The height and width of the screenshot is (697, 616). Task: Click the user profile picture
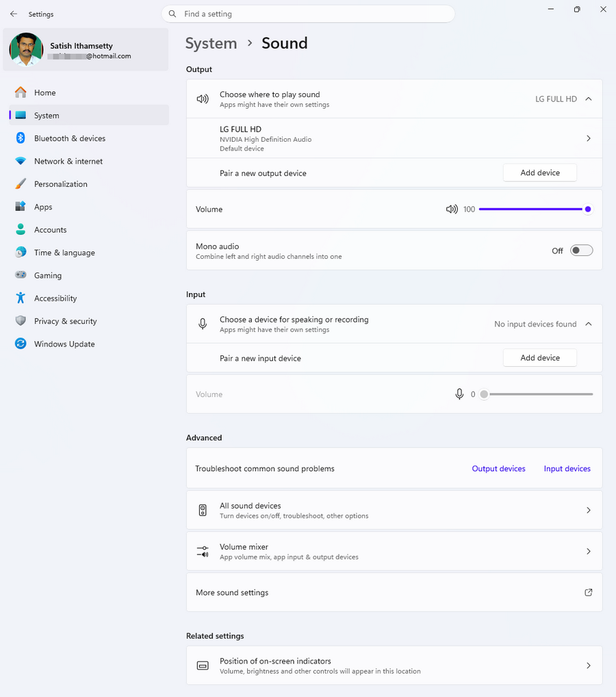point(26,49)
